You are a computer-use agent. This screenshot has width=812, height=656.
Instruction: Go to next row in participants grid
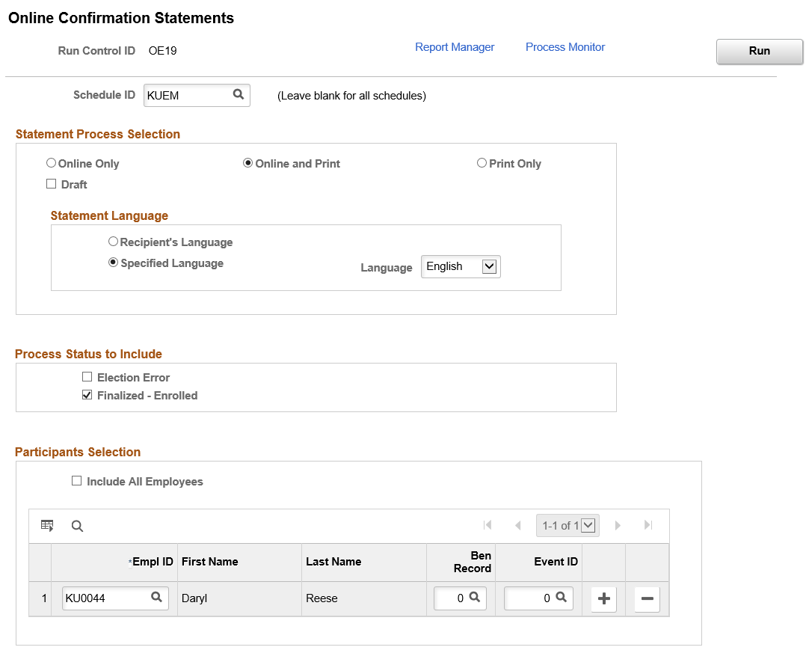point(618,525)
